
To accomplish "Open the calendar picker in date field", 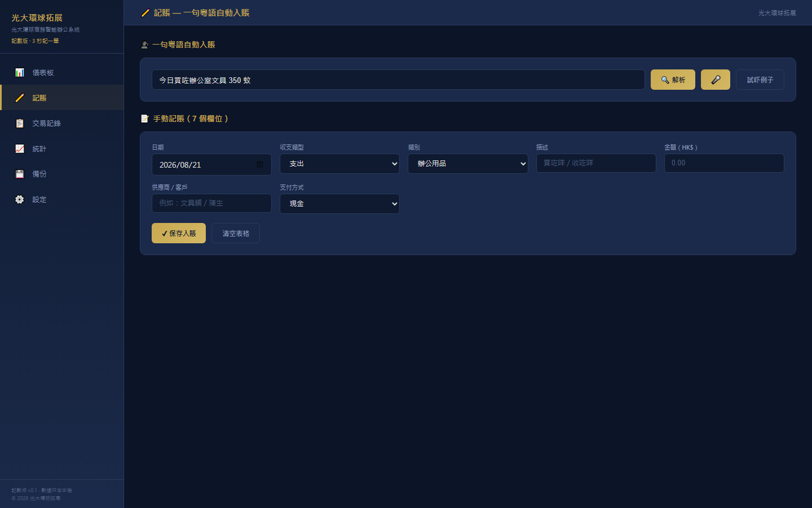I will [x=260, y=164].
